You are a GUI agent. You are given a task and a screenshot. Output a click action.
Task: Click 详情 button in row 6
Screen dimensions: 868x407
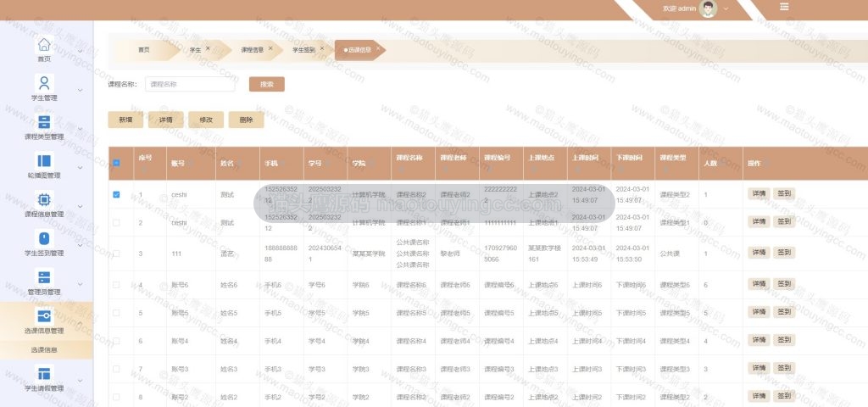[x=758, y=340]
